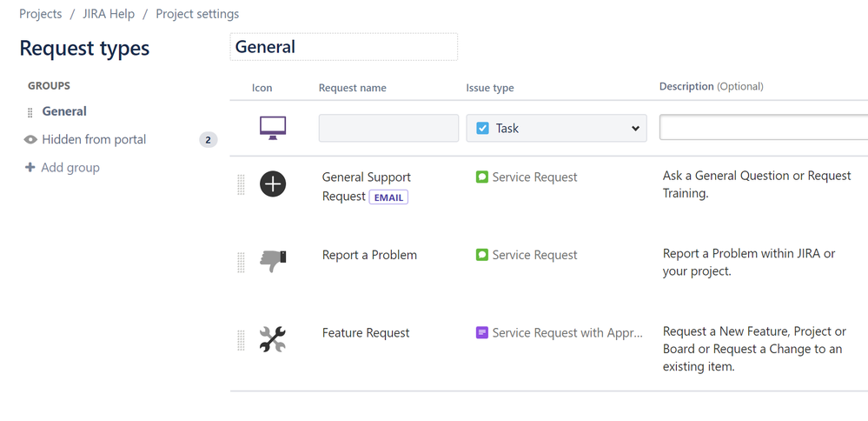
Task: Click description 'Request a New Feature, Project or Board'
Action: (754, 349)
